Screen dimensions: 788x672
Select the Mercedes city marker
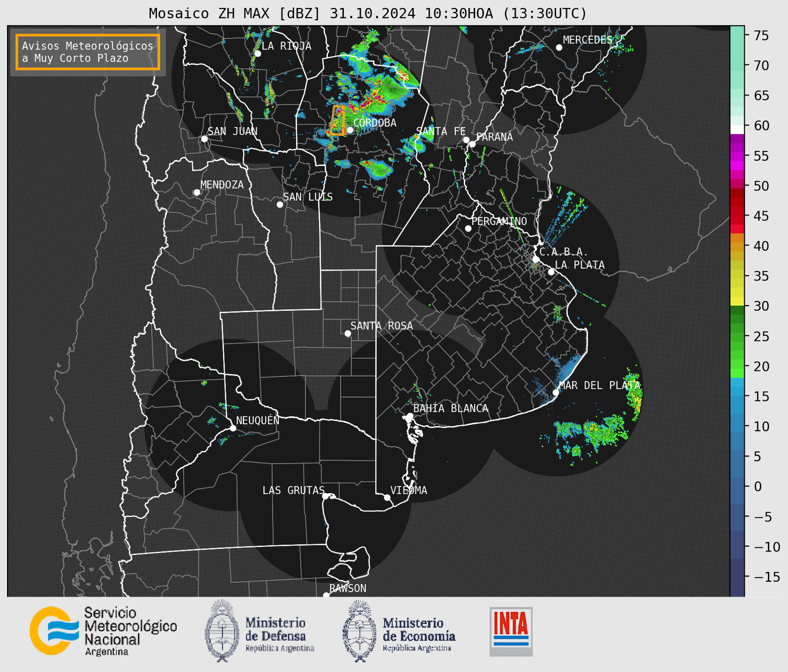tap(559, 48)
